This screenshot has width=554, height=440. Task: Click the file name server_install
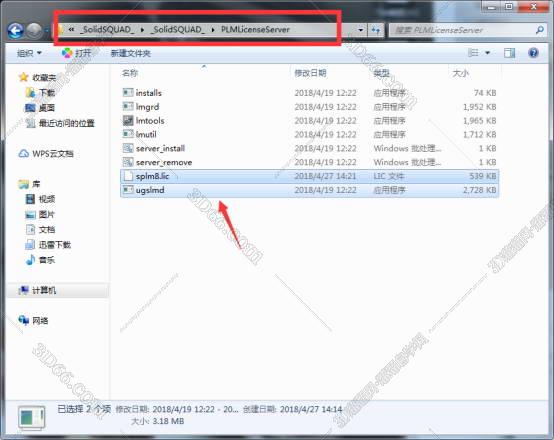point(160,148)
